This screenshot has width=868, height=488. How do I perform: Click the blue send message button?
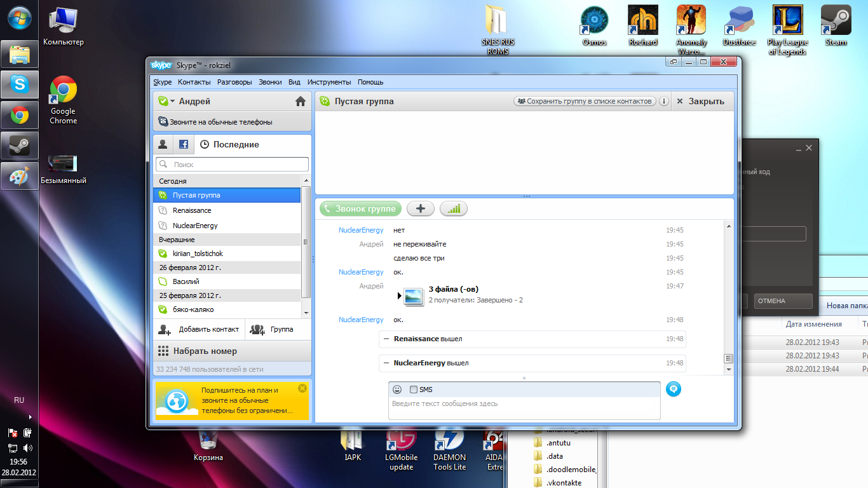click(x=673, y=389)
